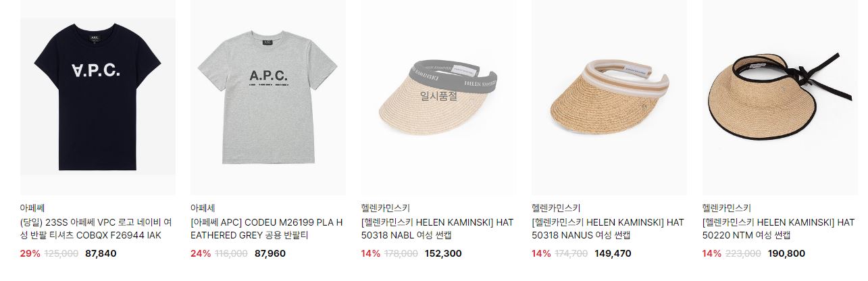Open the black-ribbon raffia visor image
The image size is (868, 281).
pyautogui.click(x=780, y=97)
